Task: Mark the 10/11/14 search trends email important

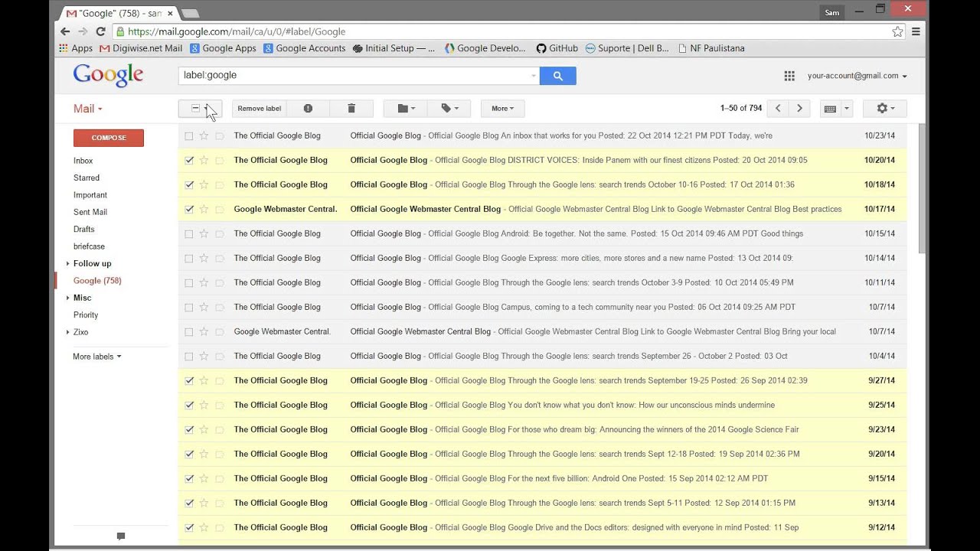Action: coord(219,282)
